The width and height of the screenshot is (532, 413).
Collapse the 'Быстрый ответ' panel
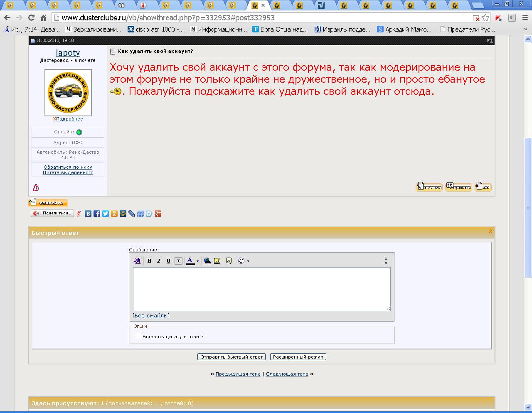pyautogui.click(x=490, y=231)
